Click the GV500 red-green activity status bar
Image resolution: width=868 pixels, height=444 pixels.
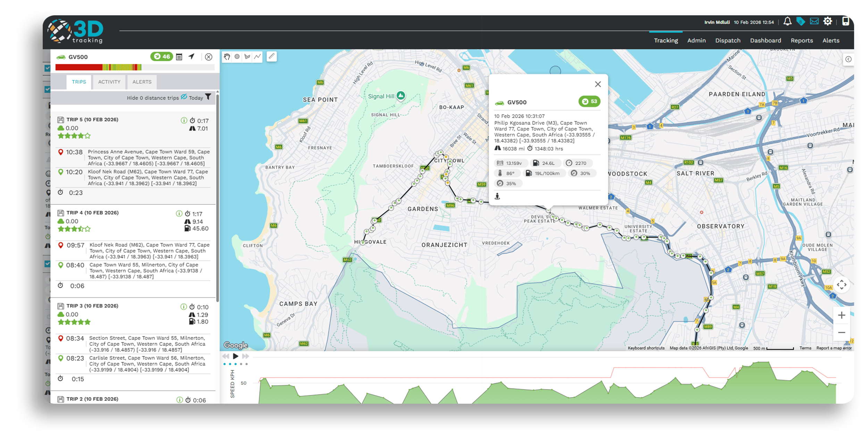tap(135, 67)
